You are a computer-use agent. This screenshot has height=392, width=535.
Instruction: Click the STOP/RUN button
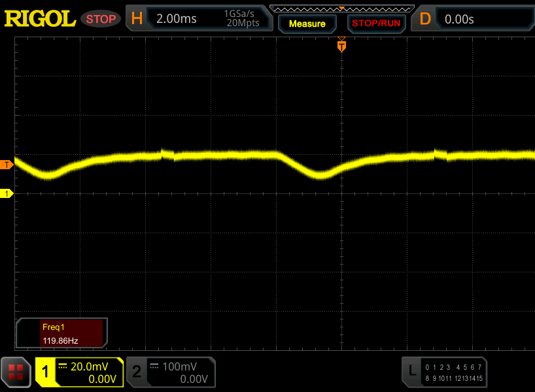376,24
